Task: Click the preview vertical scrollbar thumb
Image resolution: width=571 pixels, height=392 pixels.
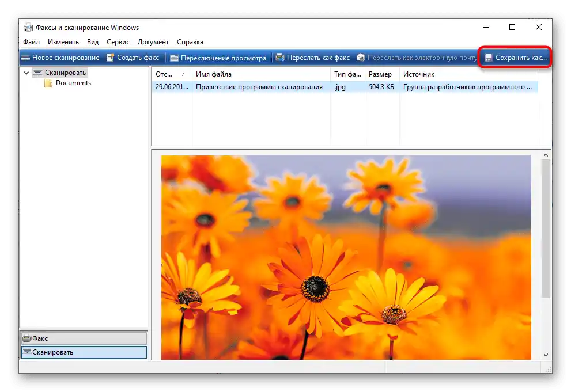Action: tap(546, 229)
